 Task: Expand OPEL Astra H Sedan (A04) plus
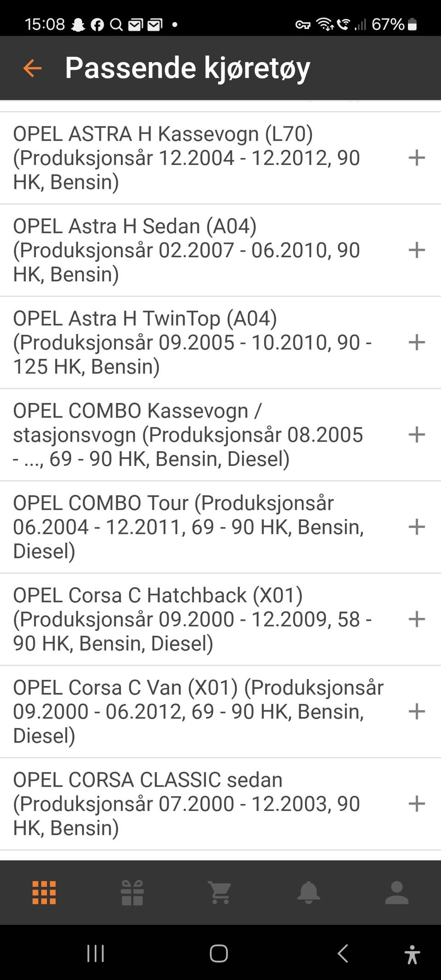coord(417,250)
